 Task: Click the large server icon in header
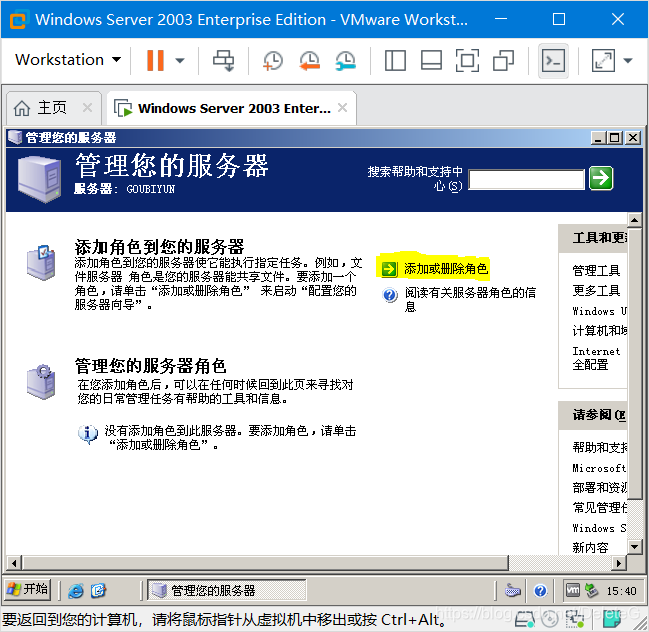[x=39, y=179]
